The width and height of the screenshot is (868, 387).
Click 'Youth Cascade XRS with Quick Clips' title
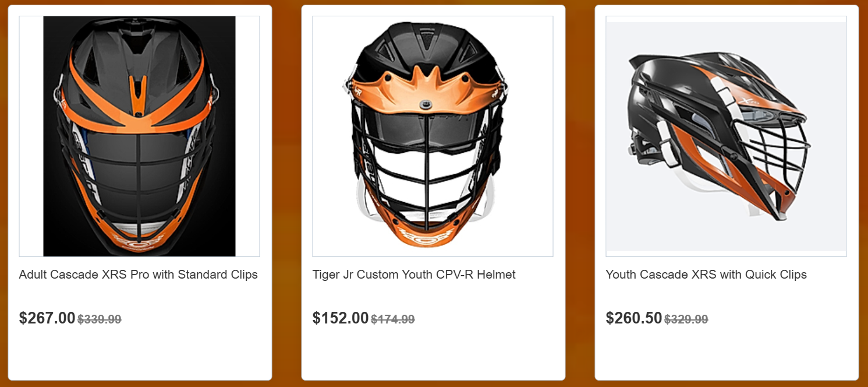pos(706,275)
